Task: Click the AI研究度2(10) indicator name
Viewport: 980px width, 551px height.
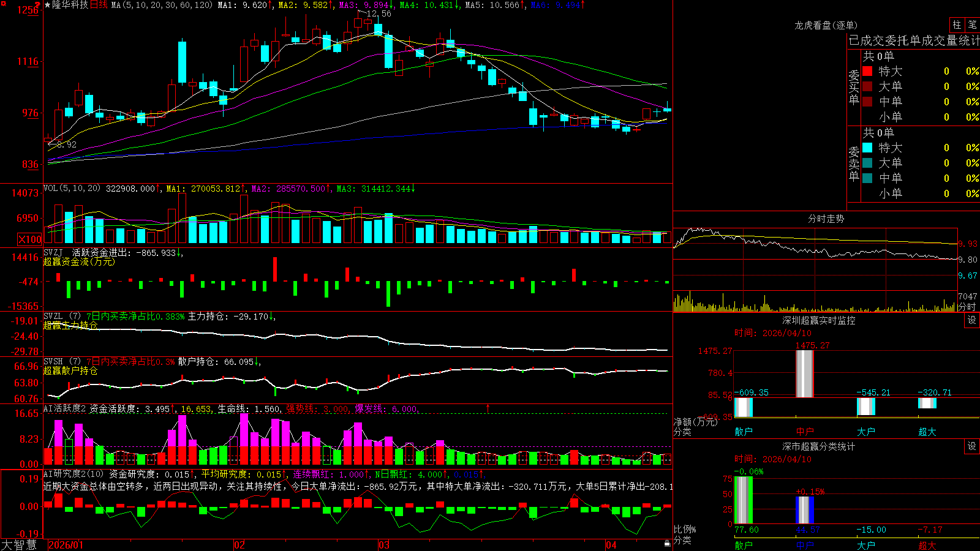Action: point(74,474)
